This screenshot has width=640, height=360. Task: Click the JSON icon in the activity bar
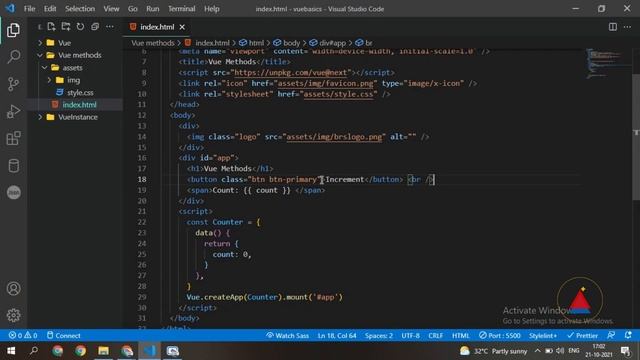[13, 193]
